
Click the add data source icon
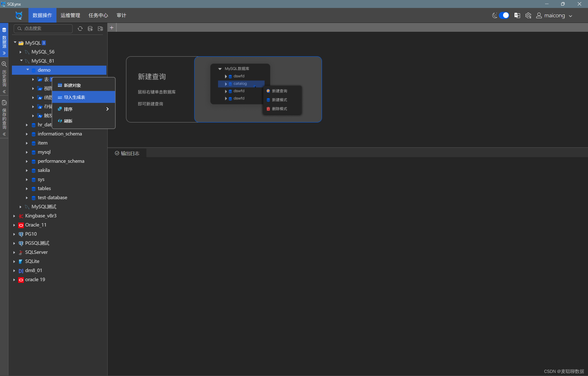(90, 28)
